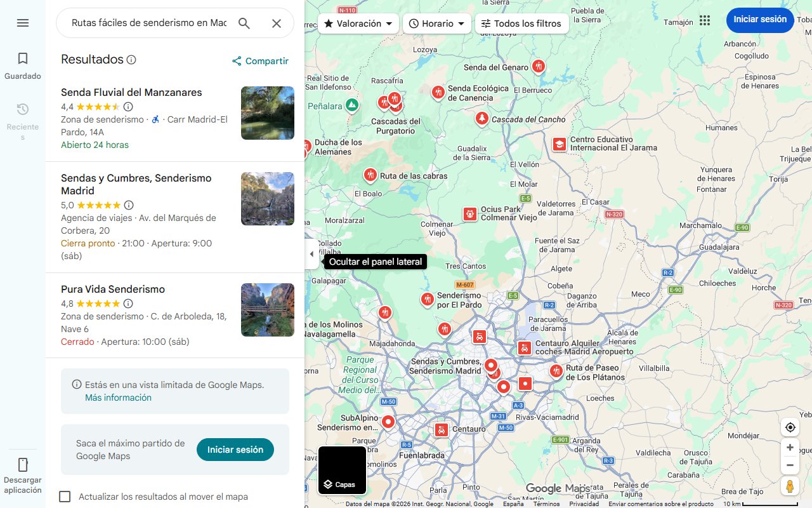Viewport: 812px width, 508px height.
Task: Open the Pura Vida Senderismo photo thumbnail
Action: pyautogui.click(x=267, y=310)
